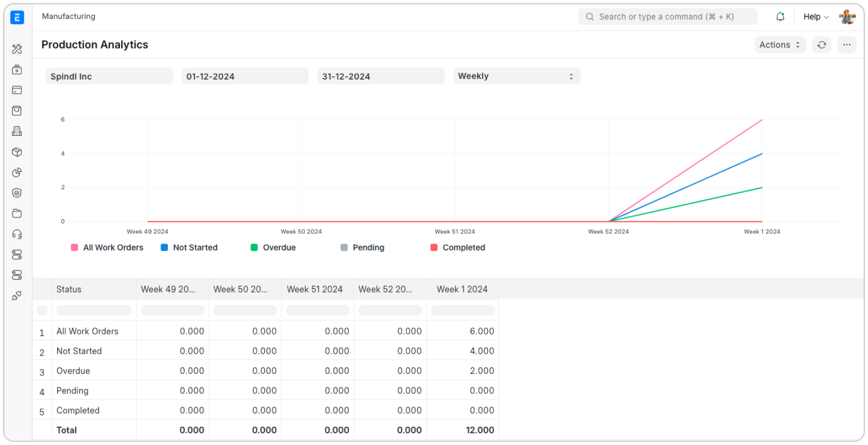Image resolution: width=868 pixels, height=445 pixels.
Task: Toggle the Not Started legend series
Action: click(x=189, y=248)
